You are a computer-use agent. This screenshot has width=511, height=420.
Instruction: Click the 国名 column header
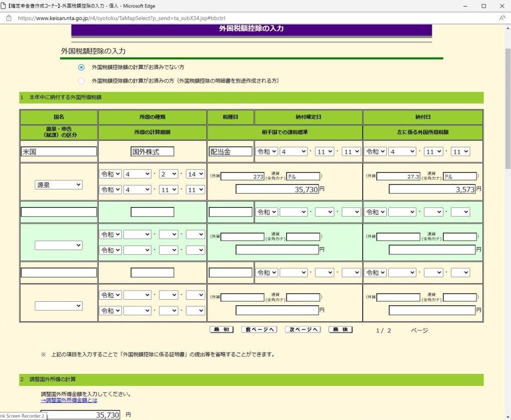(59, 117)
